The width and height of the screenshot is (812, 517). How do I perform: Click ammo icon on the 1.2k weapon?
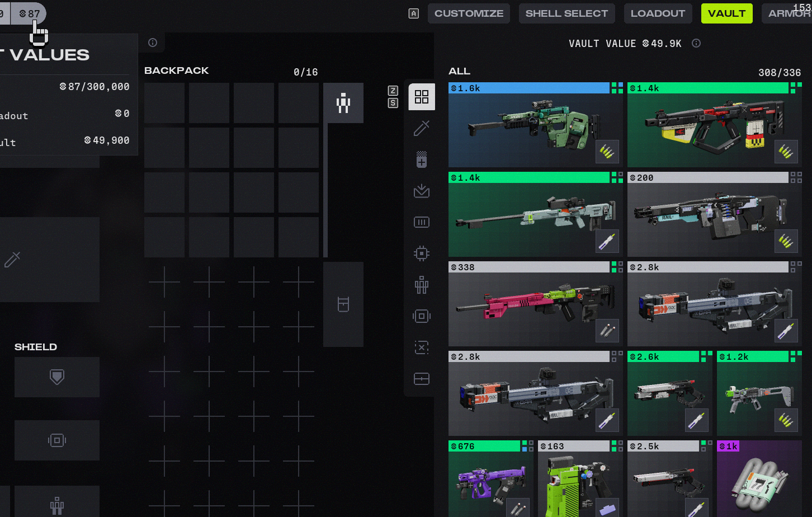coord(786,420)
